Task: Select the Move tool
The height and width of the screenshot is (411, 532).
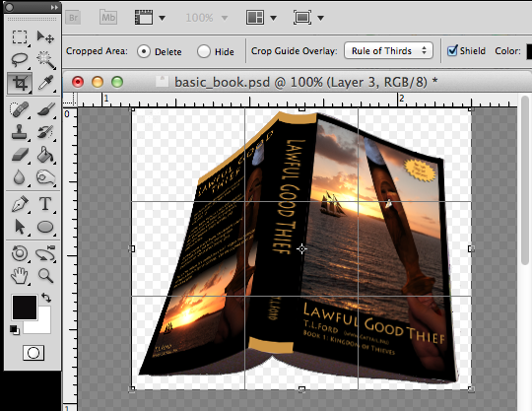Action: click(45, 37)
